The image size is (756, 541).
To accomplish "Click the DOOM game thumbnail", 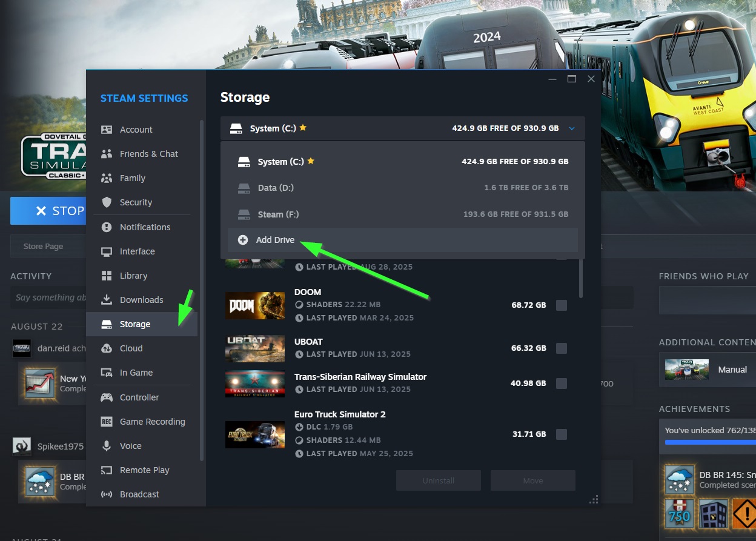I will (x=255, y=305).
